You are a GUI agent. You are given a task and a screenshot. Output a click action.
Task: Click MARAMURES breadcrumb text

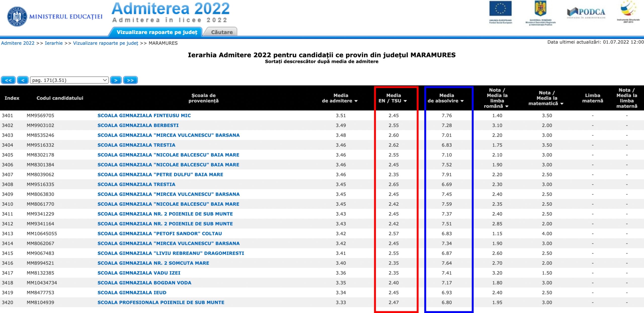pyautogui.click(x=163, y=43)
